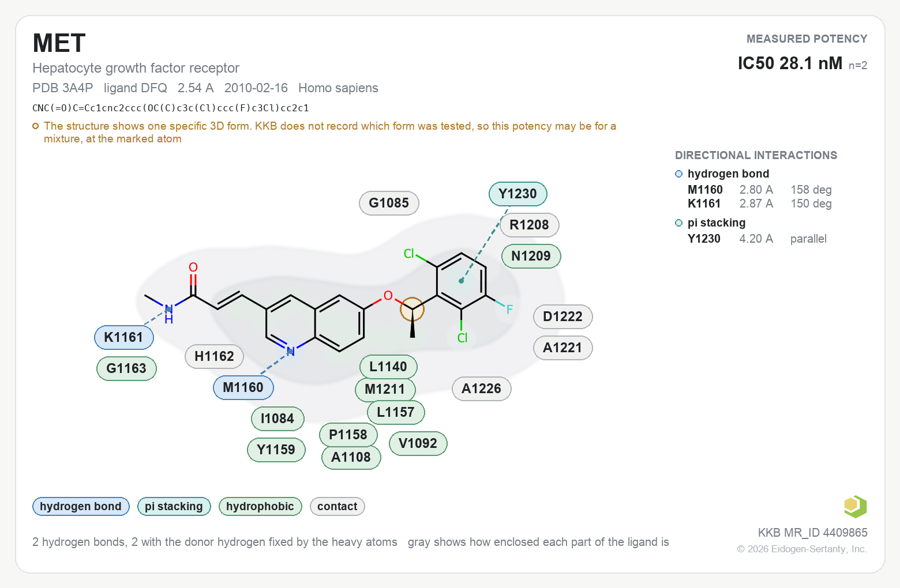Click the highlighted chiral carbon atom circle
This screenshot has width=900, height=588.
point(412,310)
